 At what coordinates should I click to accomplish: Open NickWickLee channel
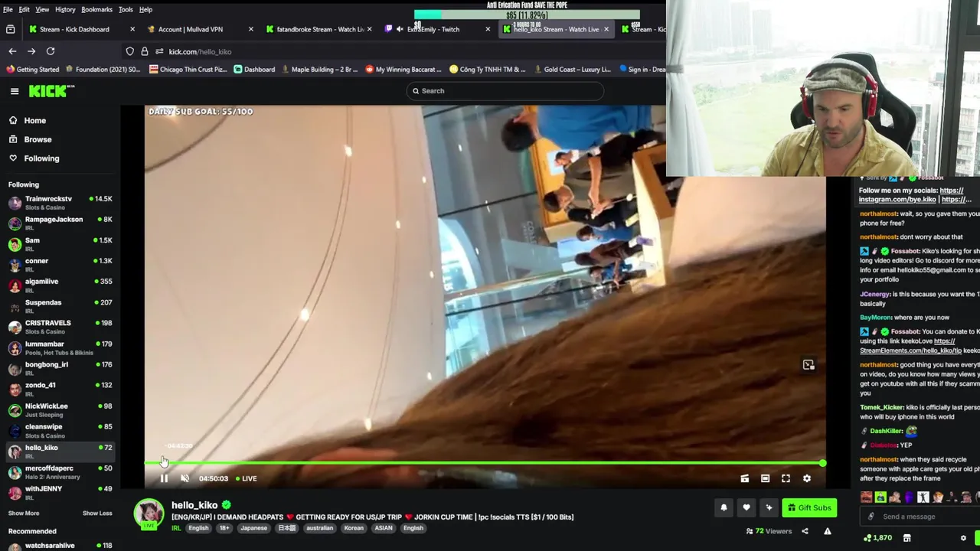point(60,409)
